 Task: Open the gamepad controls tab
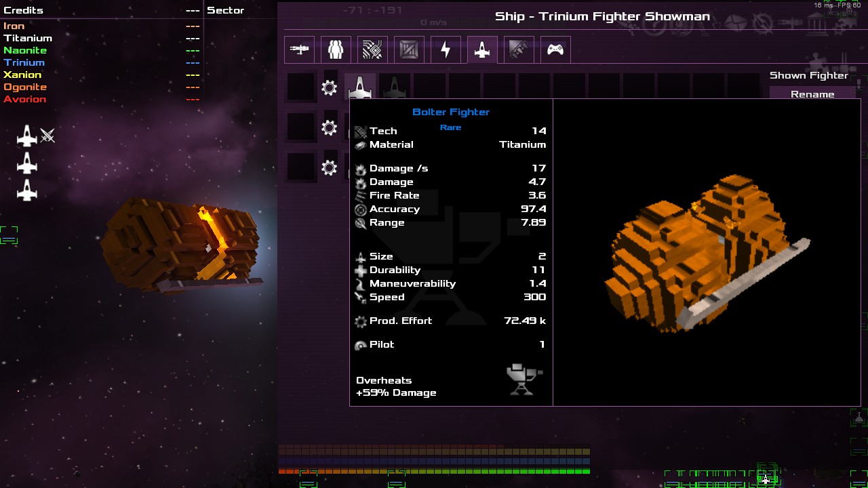click(x=555, y=49)
